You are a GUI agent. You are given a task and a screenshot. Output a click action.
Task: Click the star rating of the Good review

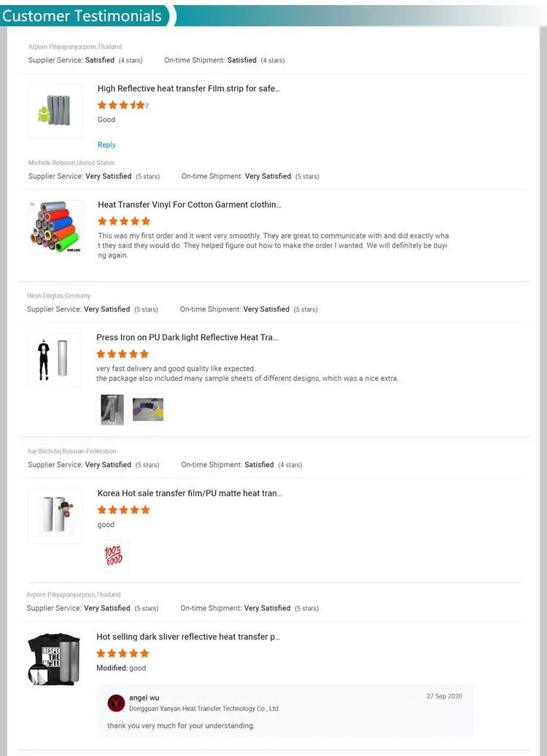click(123, 104)
